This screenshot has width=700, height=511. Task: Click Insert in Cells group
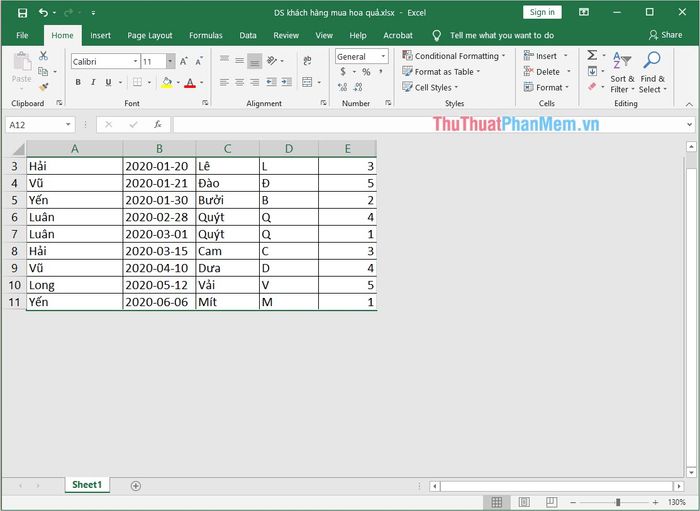[546, 56]
